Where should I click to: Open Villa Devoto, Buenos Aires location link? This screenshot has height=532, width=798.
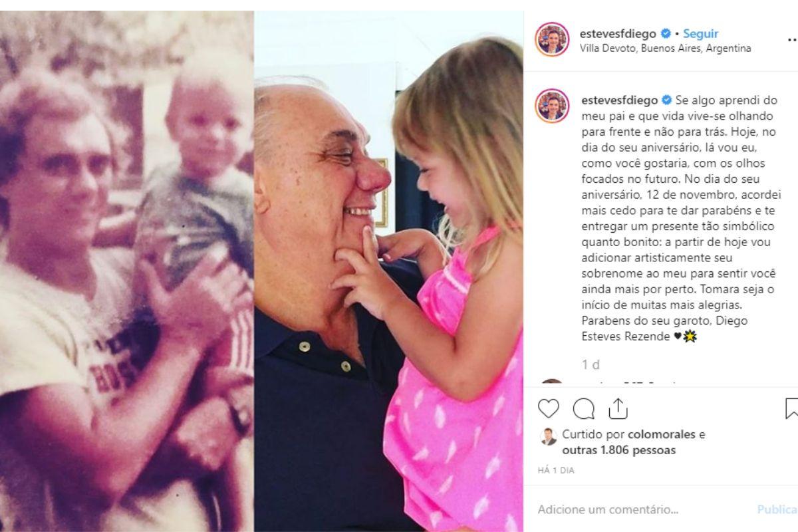665,49
